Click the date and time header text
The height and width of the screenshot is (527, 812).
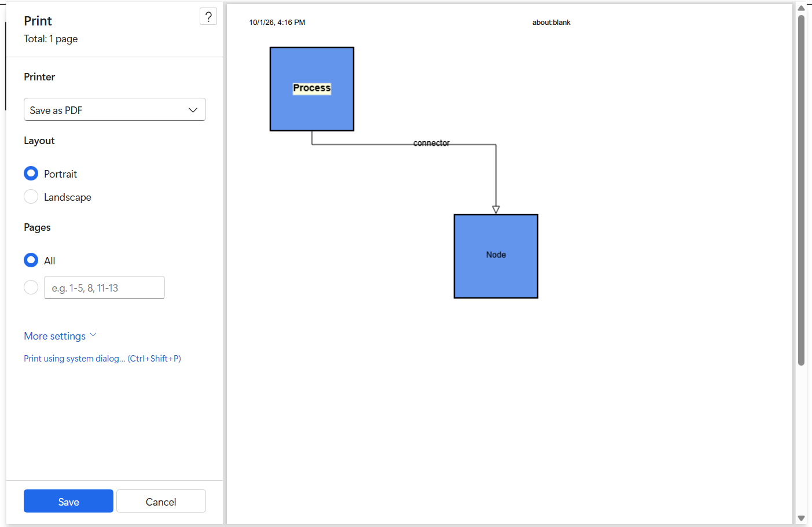pos(277,23)
